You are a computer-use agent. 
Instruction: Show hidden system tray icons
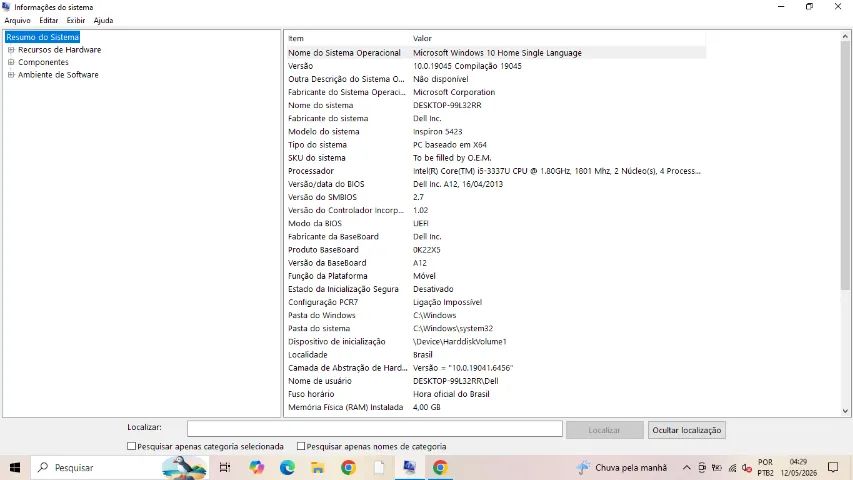(x=687, y=467)
